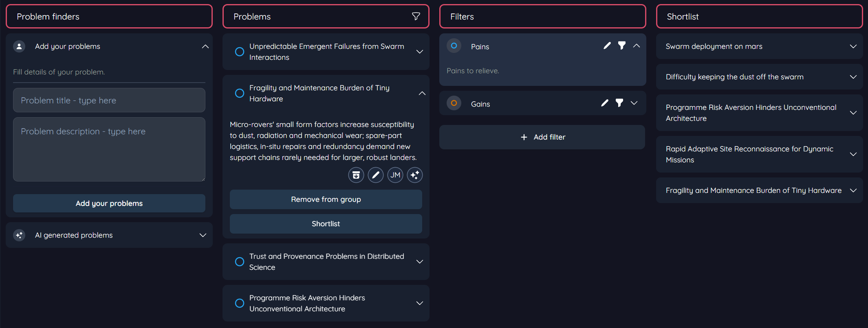Select the Unpredictable Emergent Failures radio circle
Image resolution: width=868 pixels, height=328 pixels.
[x=240, y=52]
